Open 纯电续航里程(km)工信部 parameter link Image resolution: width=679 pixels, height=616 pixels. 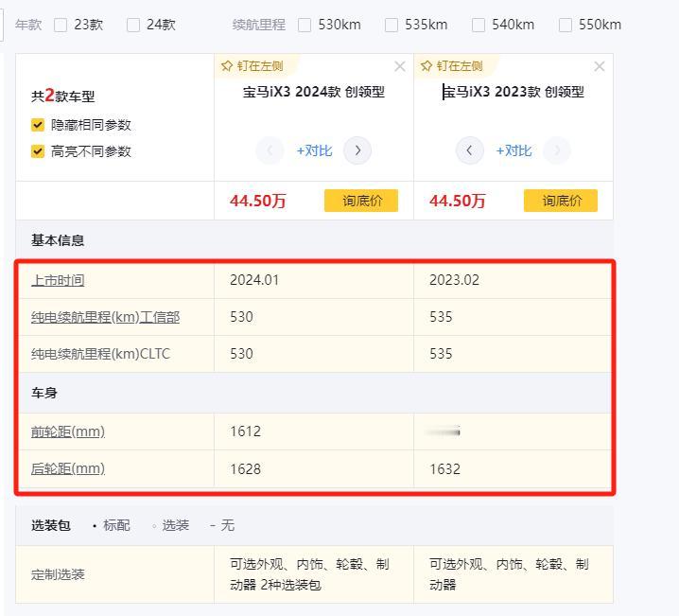tap(105, 317)
